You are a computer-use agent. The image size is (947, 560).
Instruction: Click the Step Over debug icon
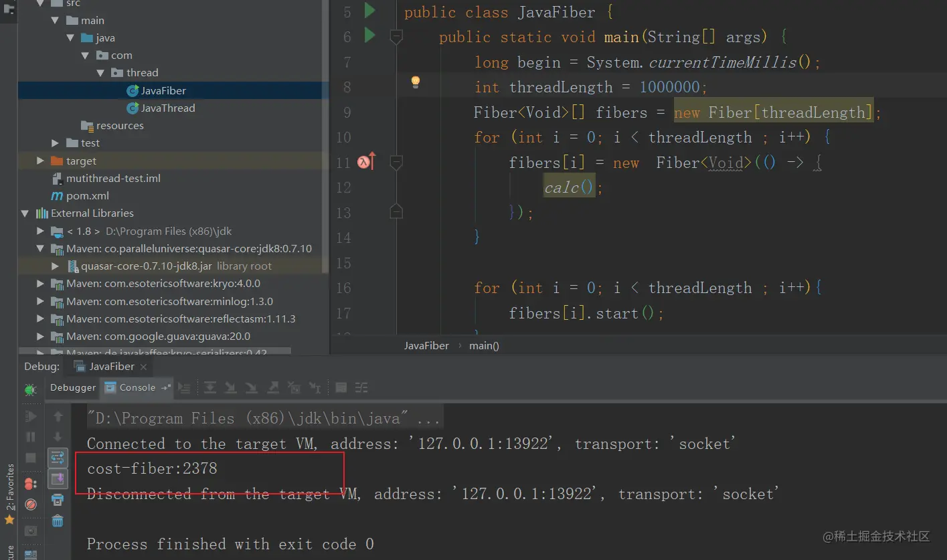[x=210, y=387]
